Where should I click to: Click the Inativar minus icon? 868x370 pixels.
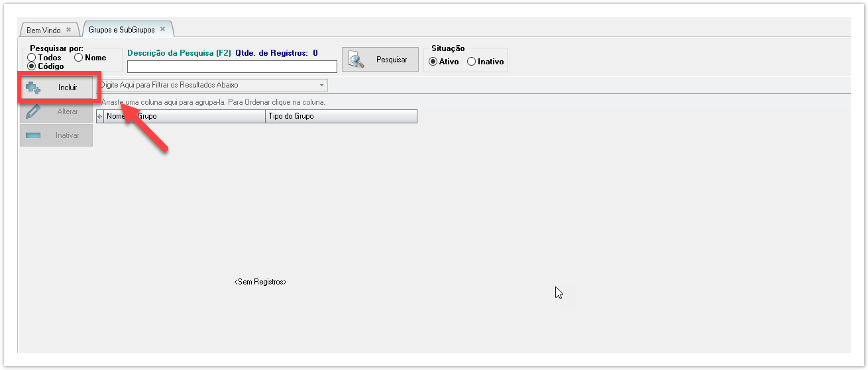[33, 135]
